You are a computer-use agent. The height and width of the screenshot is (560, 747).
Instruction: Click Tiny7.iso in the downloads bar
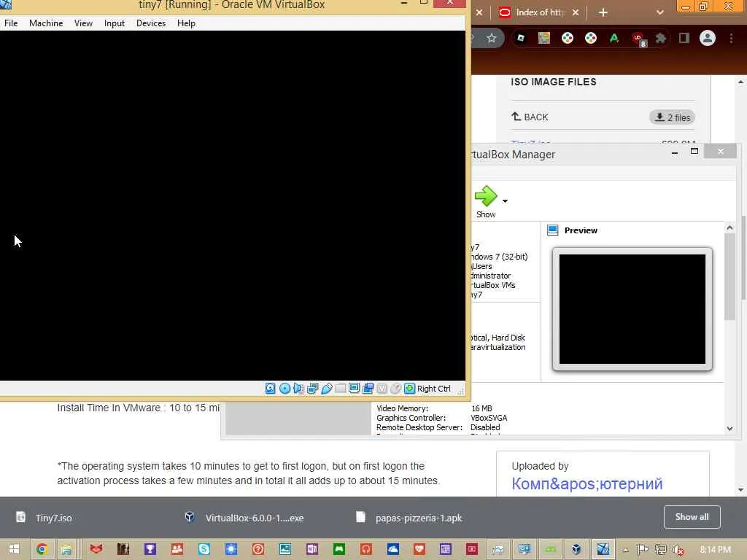pos(53,518)
